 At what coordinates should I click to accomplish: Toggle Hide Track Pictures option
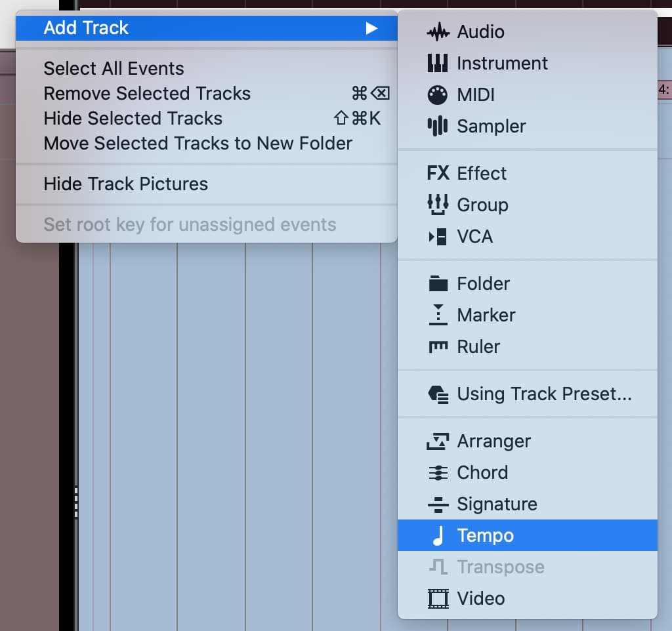tap(126, 184)
